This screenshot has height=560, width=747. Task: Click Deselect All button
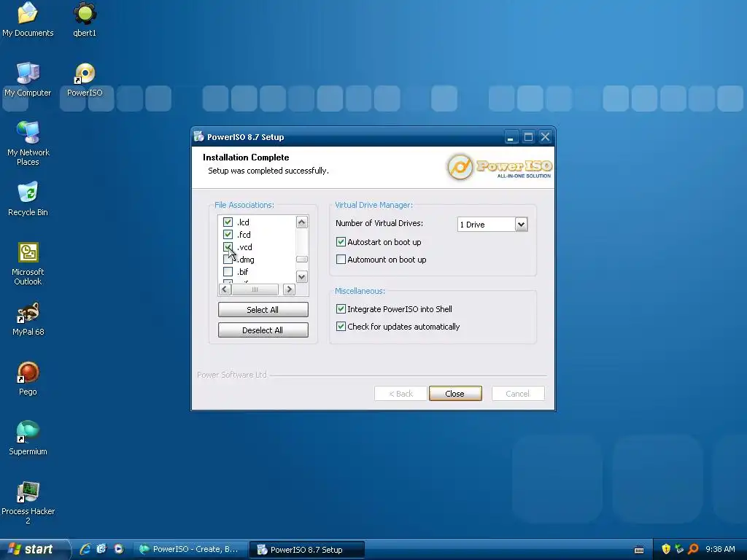pyautogui.click(x=263, y=330)
